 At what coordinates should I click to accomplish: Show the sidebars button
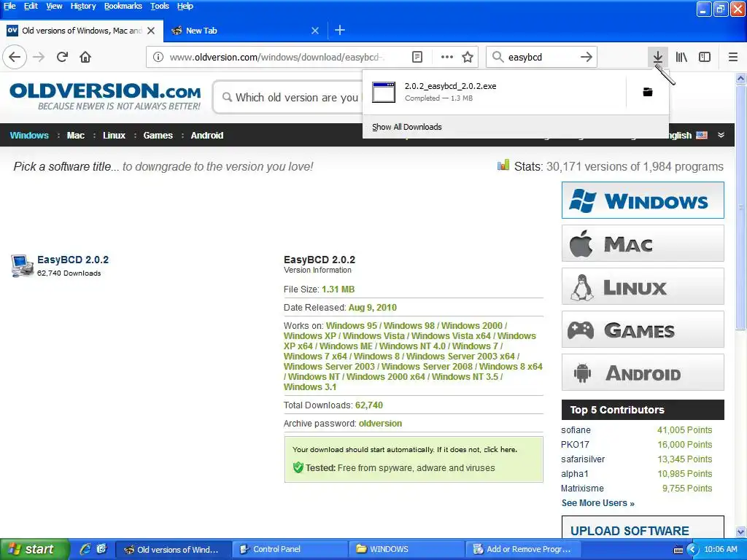[705, 57]
